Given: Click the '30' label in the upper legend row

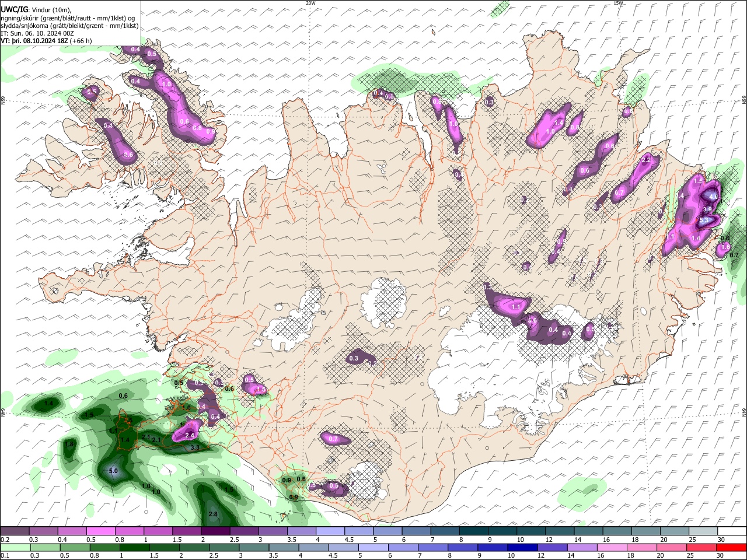Looking at the screenshot, I should tap(721, 540).
